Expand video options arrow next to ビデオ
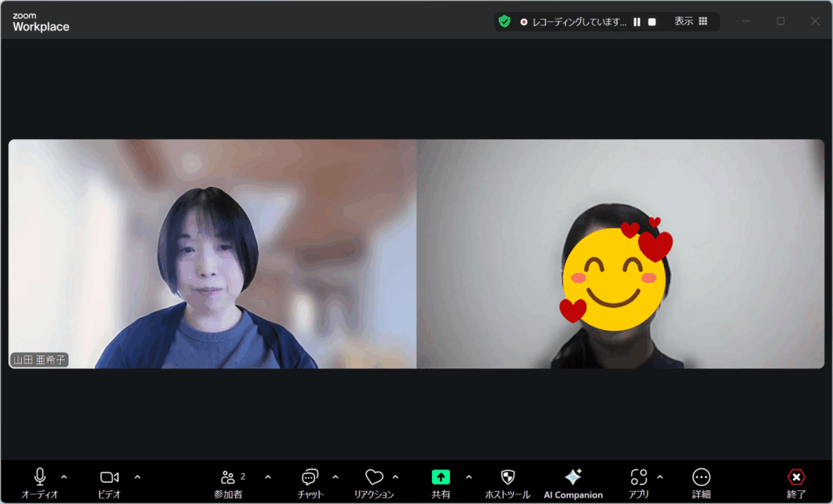The width and height of the screenshot is (833, 504). coord(137,477)
